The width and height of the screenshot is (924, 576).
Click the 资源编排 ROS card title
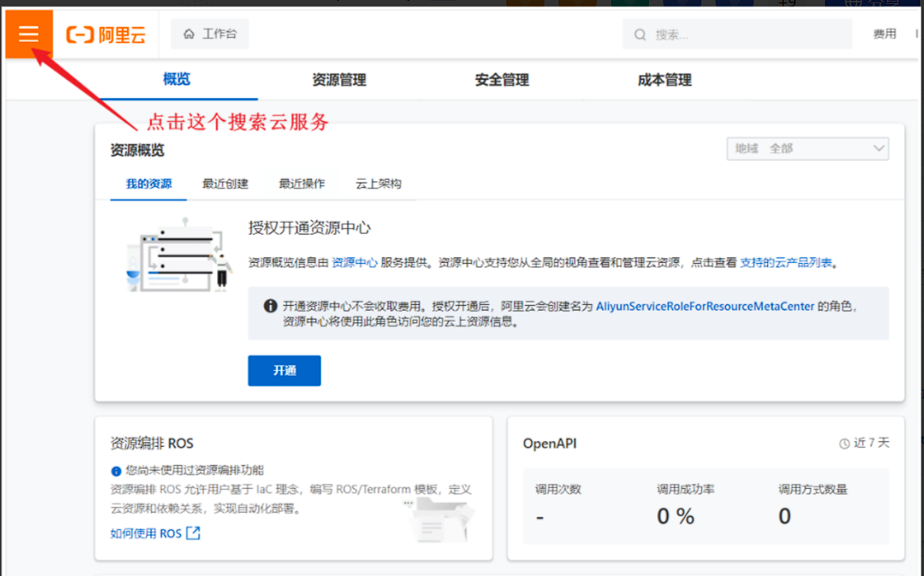(x=152, y=444)
